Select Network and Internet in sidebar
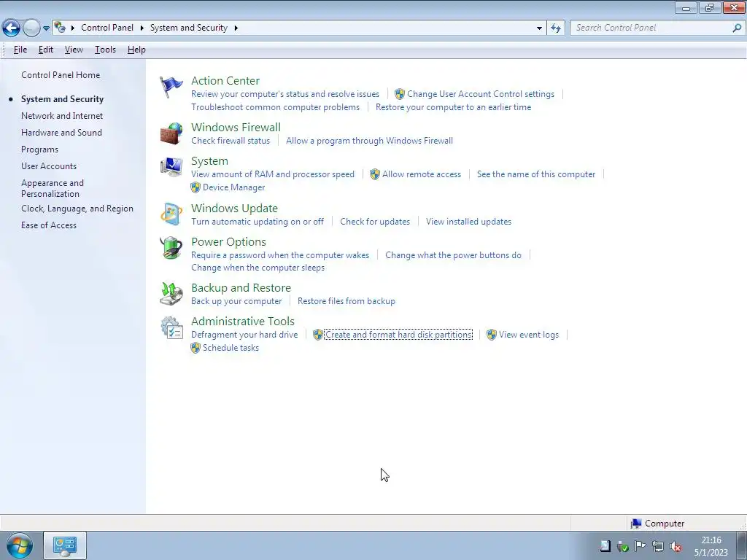 pos(62,116)
